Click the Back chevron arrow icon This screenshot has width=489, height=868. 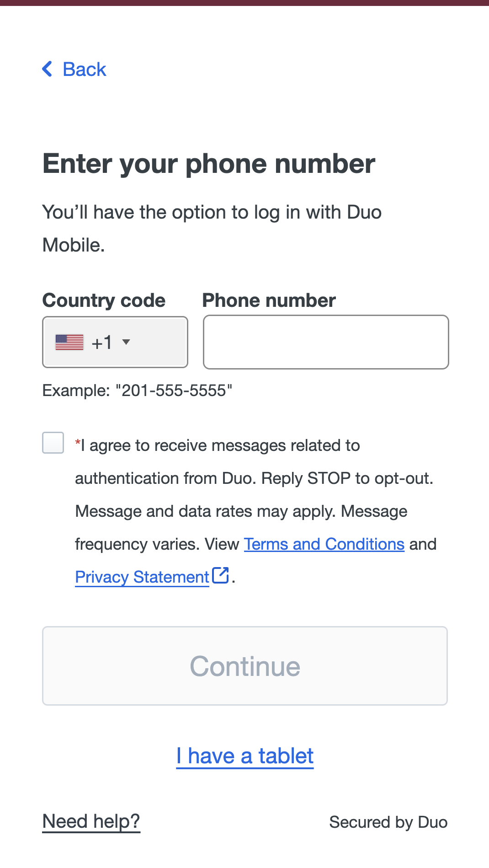pyautogui.click(x=47, y=69)
